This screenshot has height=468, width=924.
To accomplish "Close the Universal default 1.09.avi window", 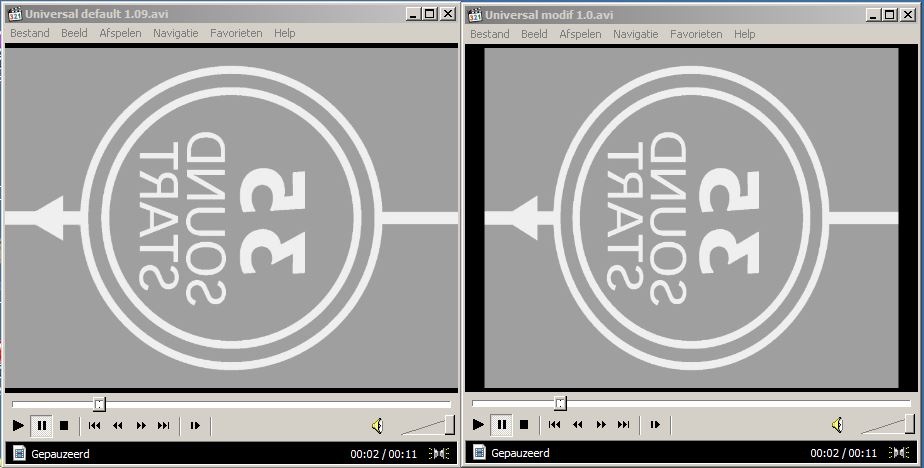I will coord(448,14).
